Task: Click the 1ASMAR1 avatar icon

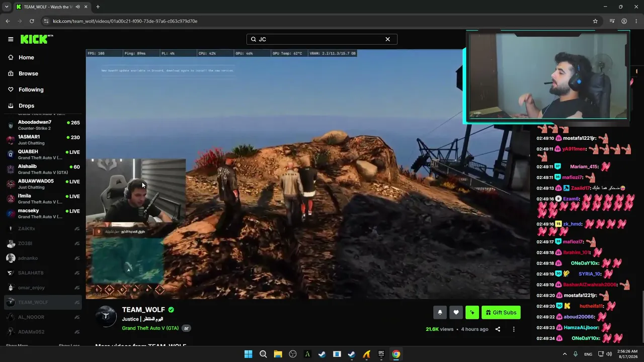Action: pos(11,140)
